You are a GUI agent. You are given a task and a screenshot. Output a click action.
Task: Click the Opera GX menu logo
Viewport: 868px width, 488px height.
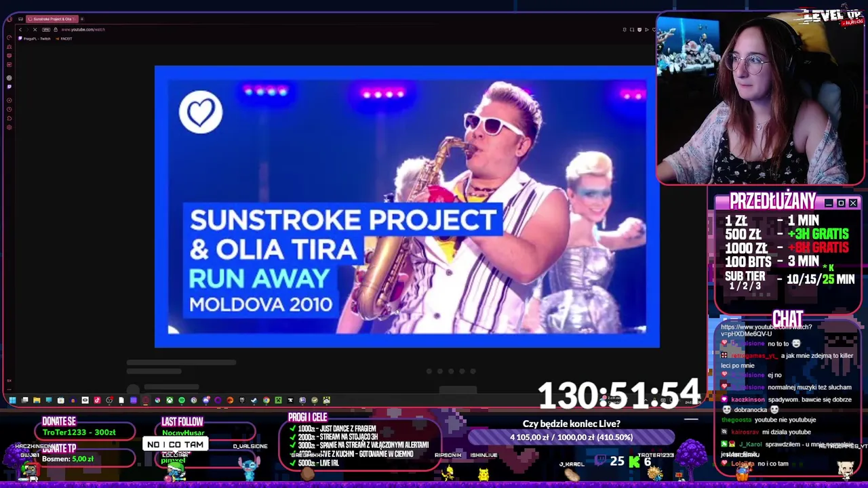[9, 19]
